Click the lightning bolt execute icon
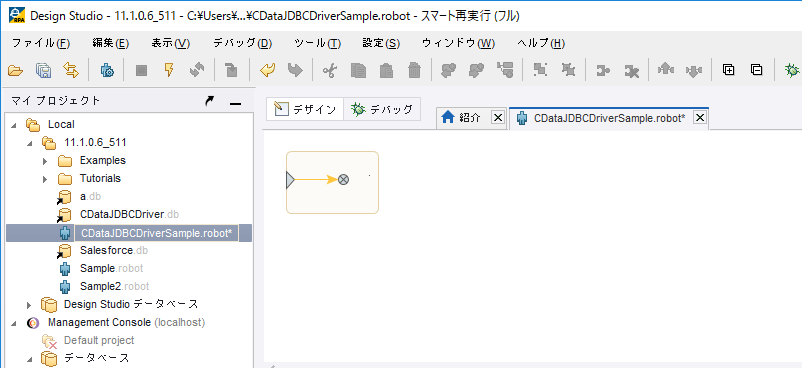The width and height of the screenshot is (802, 368). click(x=169, y=71)
